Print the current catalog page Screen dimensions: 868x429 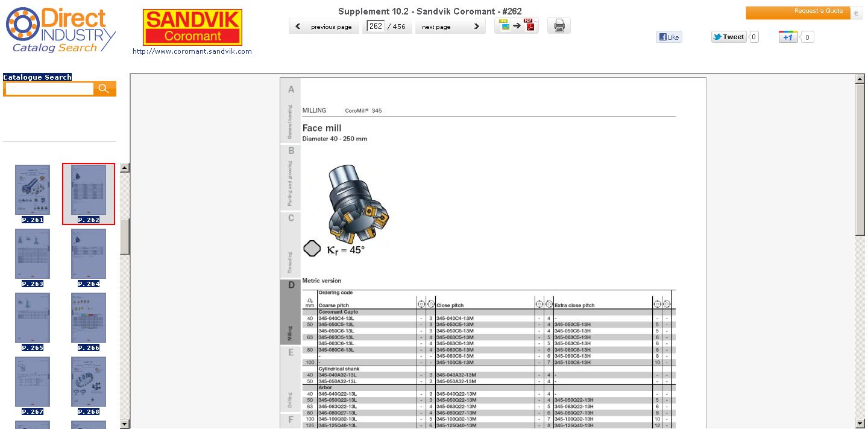pos(559,25)
